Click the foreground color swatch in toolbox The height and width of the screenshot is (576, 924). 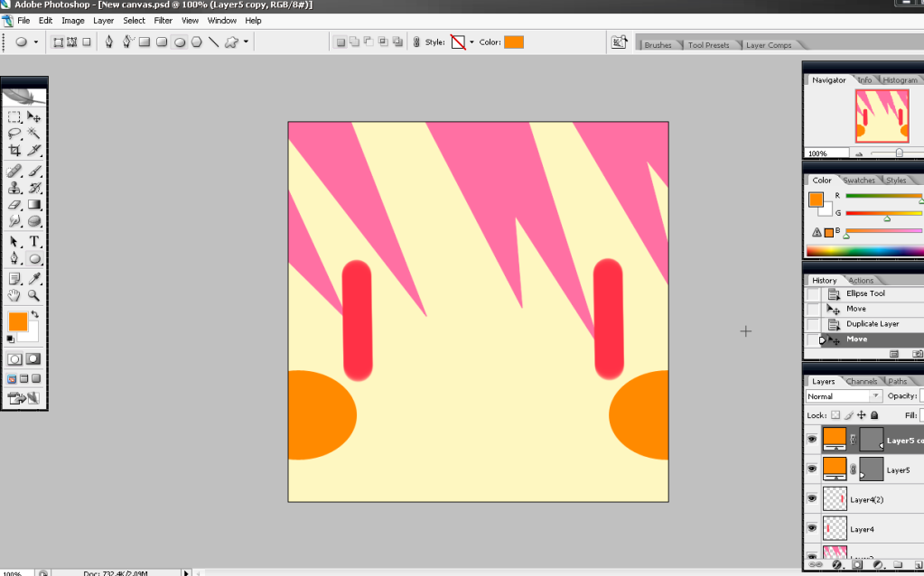coord(18,321)
